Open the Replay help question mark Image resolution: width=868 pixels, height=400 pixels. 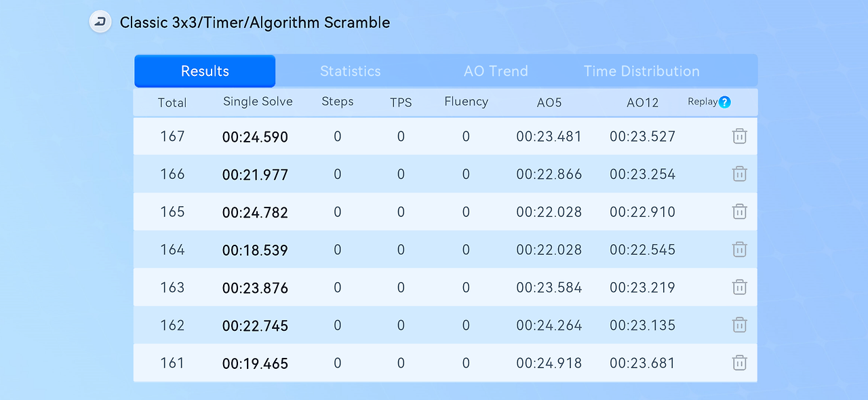coord(725,102)
